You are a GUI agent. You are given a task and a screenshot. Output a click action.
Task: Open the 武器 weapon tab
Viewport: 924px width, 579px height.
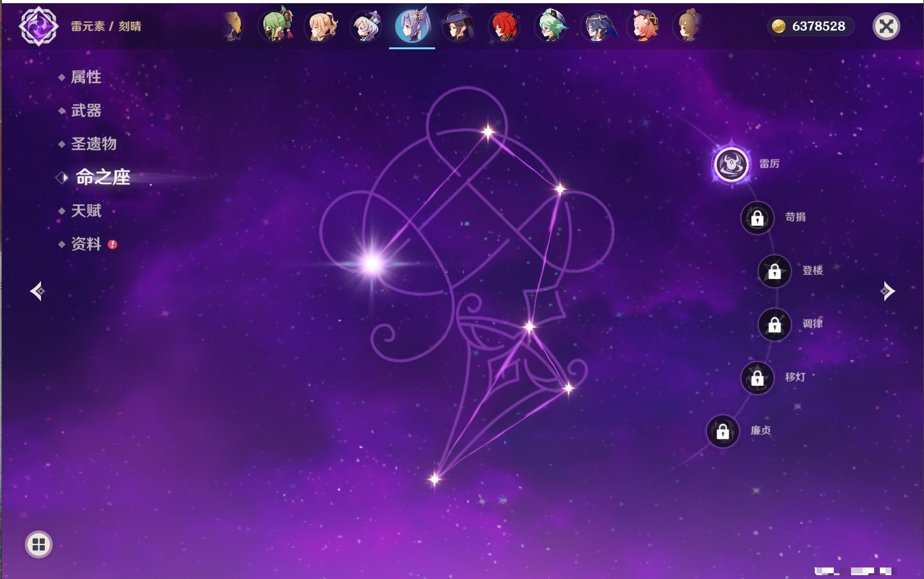[x=86, y=111]
